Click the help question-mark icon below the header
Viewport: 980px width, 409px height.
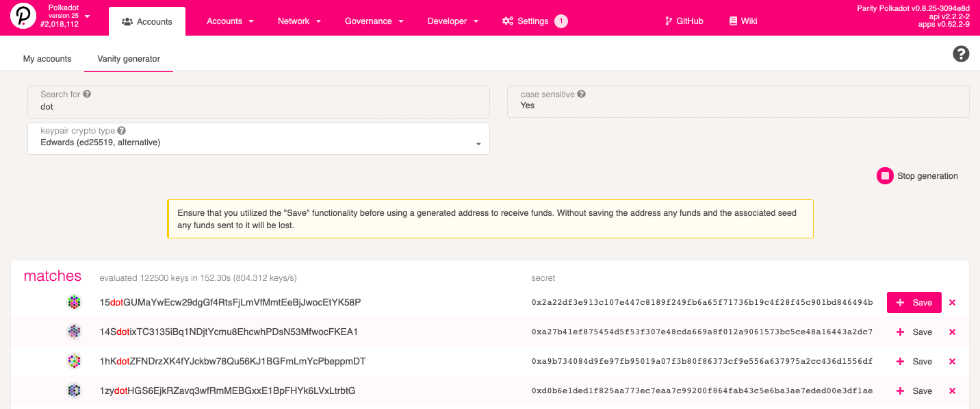pyautogui.click(x=961, y=53)
